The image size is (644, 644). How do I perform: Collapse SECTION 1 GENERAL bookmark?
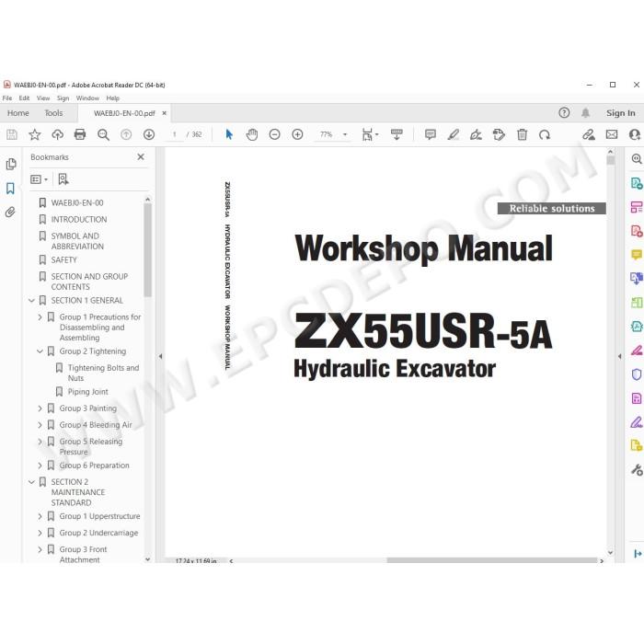[31, 301]
